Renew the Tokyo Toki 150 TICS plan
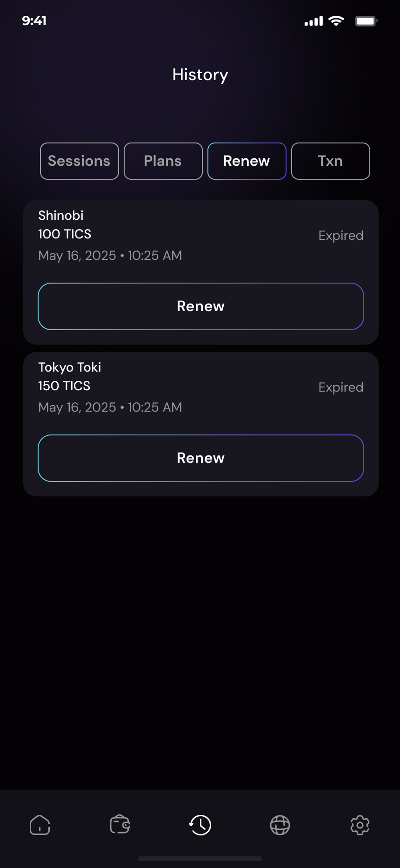 (201, 458)
